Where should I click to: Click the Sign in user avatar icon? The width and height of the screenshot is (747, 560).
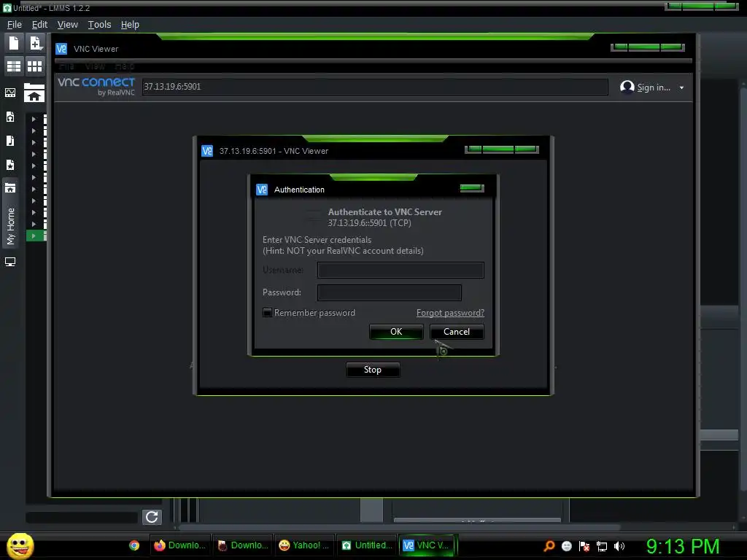click(627, 87)
